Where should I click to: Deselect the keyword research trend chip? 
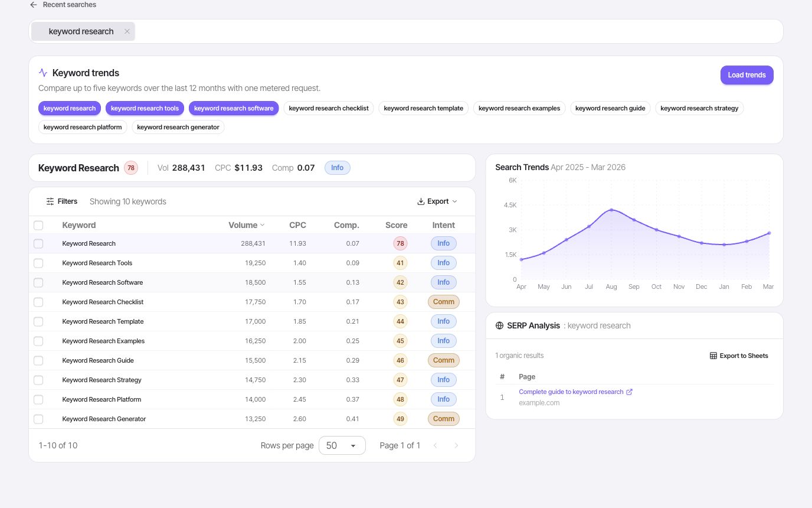[x=70, y=108]
